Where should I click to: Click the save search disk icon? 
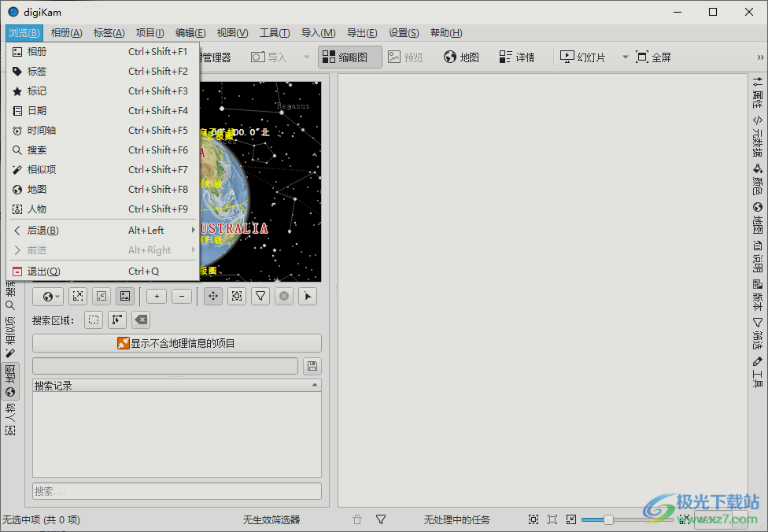coord(312,366)
